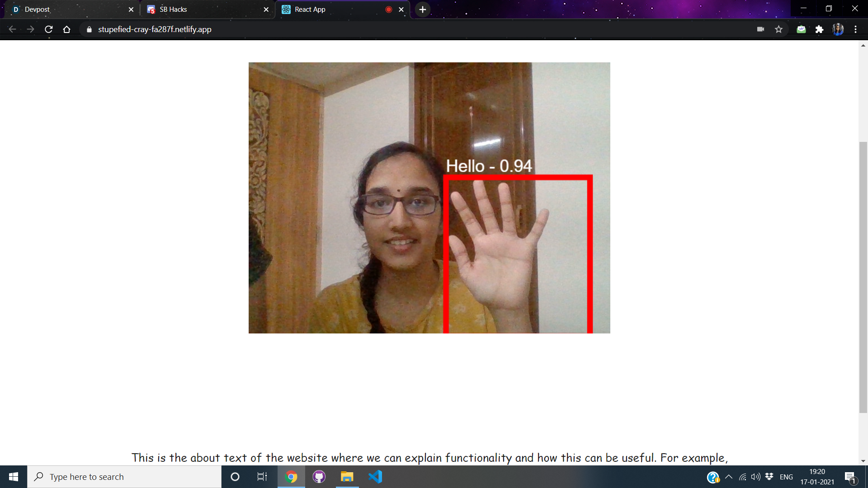Image resolution: width=868 pixels, height=488 pixels.
Task: Click the page vertical scrollbar thumb
Action: [863, 277]
